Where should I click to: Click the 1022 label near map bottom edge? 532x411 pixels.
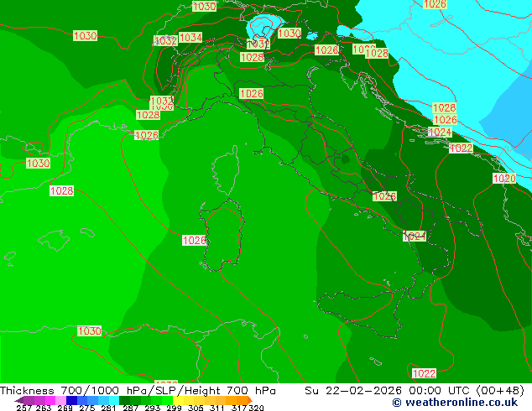tap(424, 373)
